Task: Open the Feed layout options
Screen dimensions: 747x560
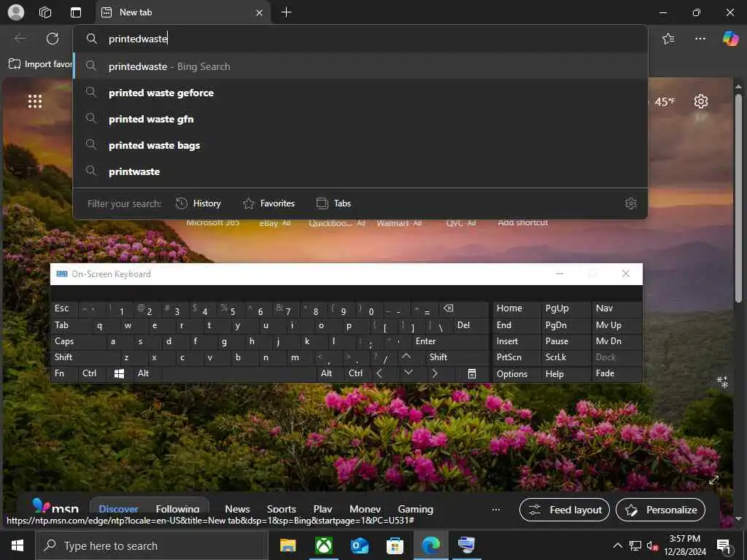Action: coord(565,510)
